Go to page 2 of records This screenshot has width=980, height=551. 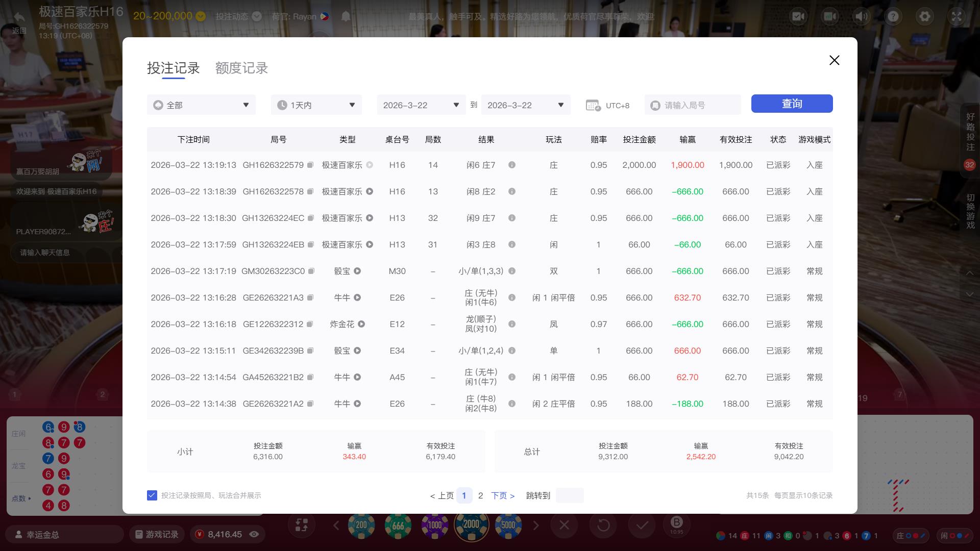point(480,495)
